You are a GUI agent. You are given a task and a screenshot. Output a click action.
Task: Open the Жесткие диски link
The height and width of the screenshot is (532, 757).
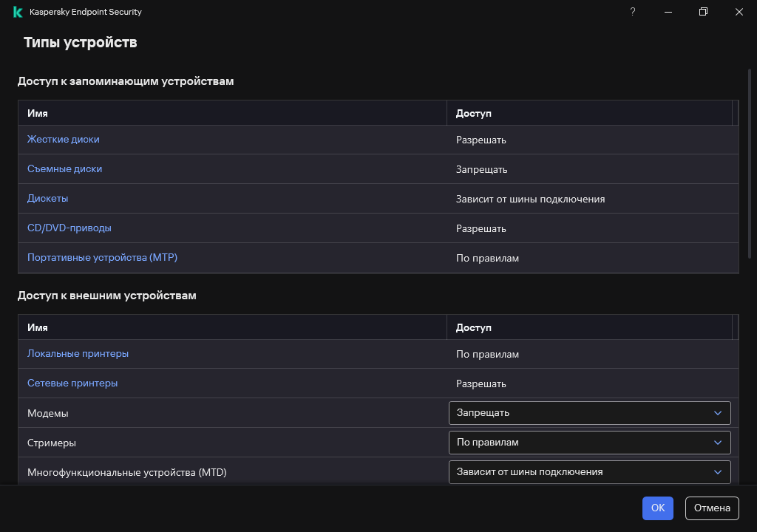tap(63, 140)
